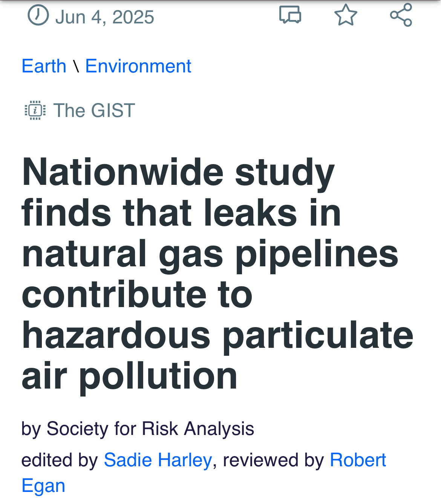Click the clock icon beside the date

pyautogui.click(x=38, y=15)
